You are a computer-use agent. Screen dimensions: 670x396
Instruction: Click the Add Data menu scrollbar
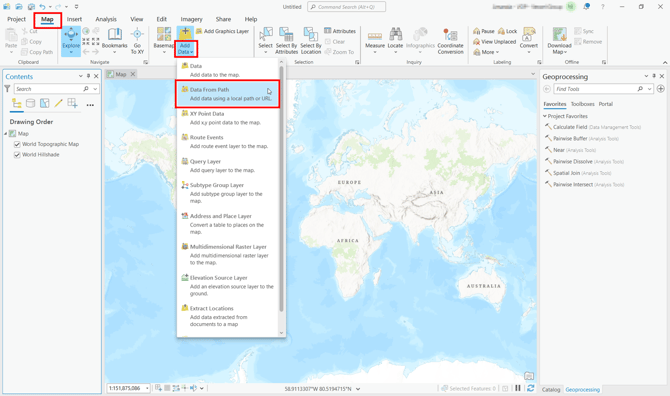click(281, 188)
